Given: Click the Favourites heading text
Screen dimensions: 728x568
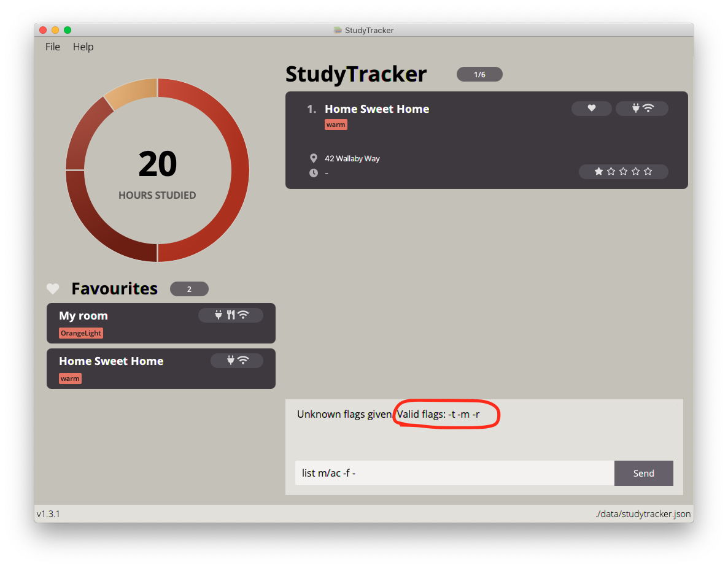Looking at the screenshot, I should pyautogui.click(x=114, y=289).
